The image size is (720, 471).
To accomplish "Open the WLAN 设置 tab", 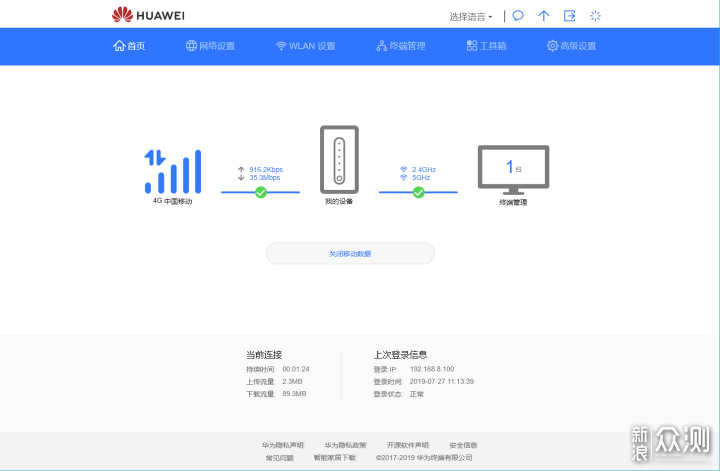I will 306,46.
